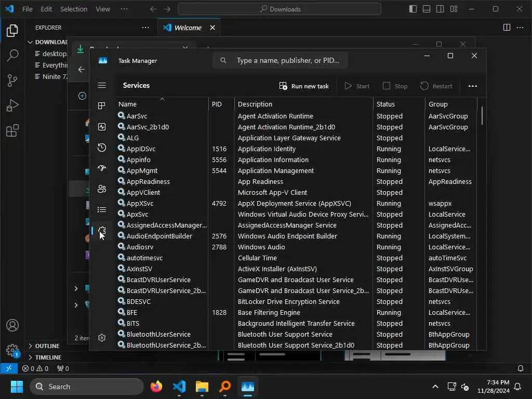Select the BITS service row
This screenshot has height=399, width=532.
(296, 323)
